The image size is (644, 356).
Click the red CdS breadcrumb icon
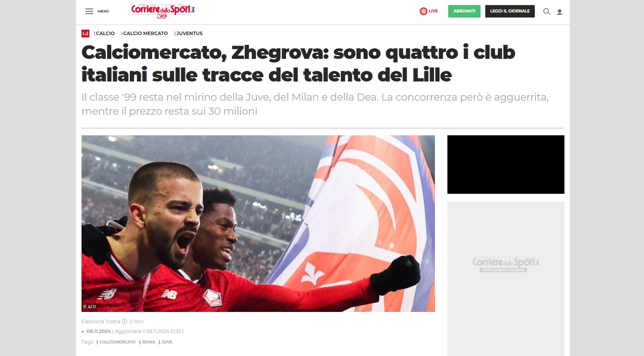pos(85,34)
